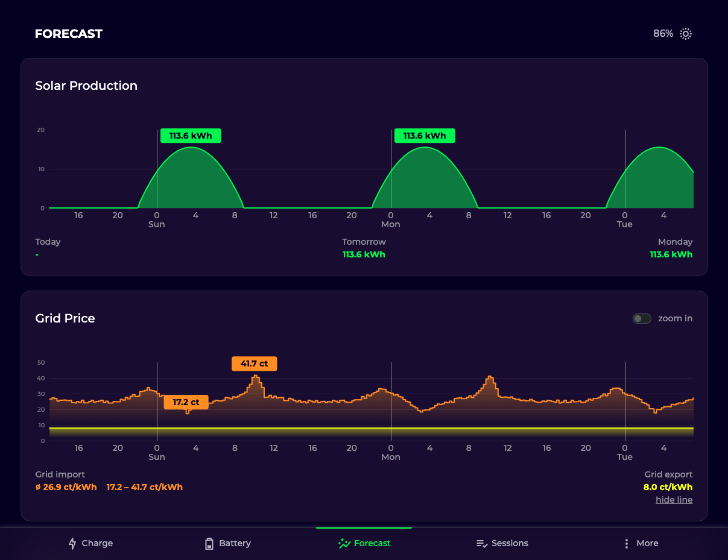Click the Solar Production heading
728x560 pixels.
pos(86,86)
